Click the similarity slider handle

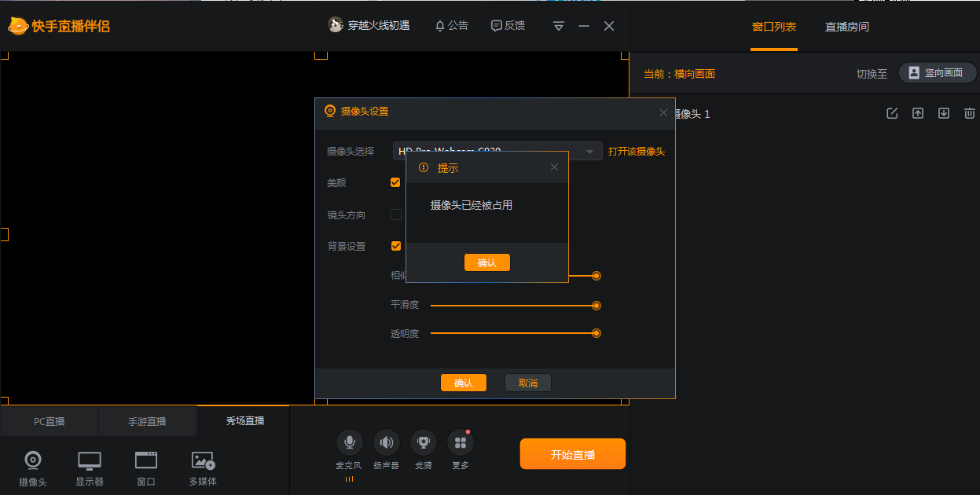coord(596,276)
